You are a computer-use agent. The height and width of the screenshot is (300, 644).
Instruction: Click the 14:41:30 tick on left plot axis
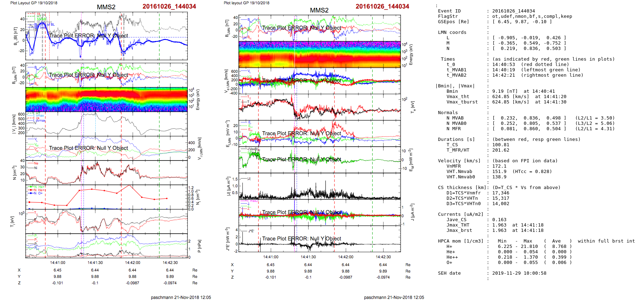[x=95, y=263]
